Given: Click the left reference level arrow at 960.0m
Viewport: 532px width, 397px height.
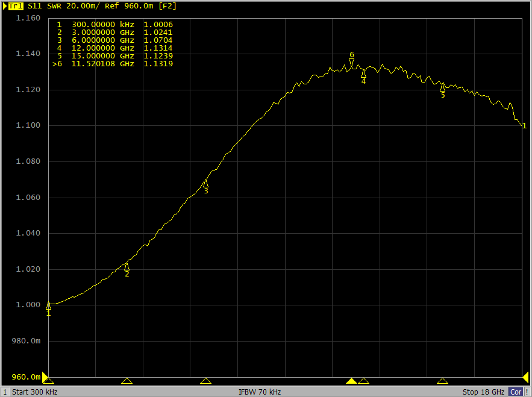Looking at the screenshot, I should coord(45,377).
